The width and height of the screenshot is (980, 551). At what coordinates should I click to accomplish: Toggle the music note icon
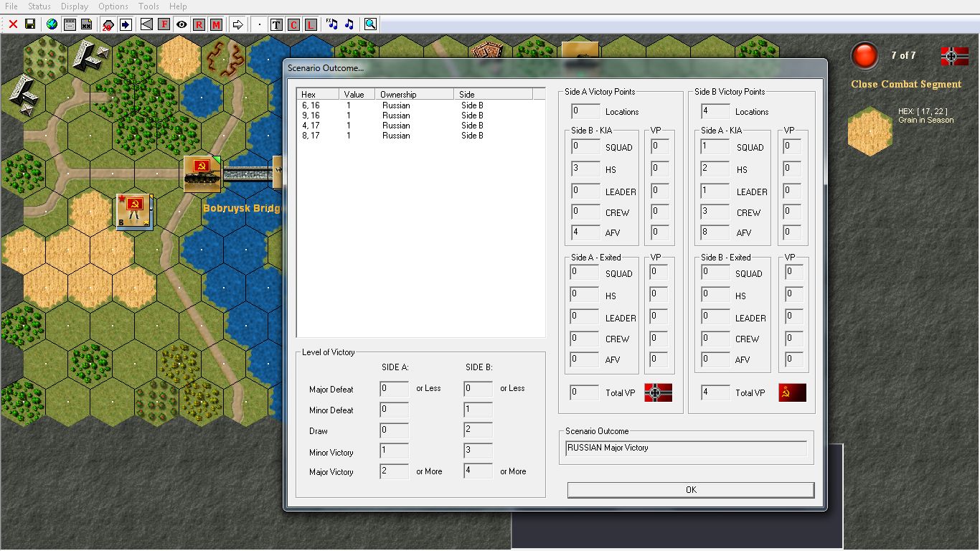click(x=349, y=24)
